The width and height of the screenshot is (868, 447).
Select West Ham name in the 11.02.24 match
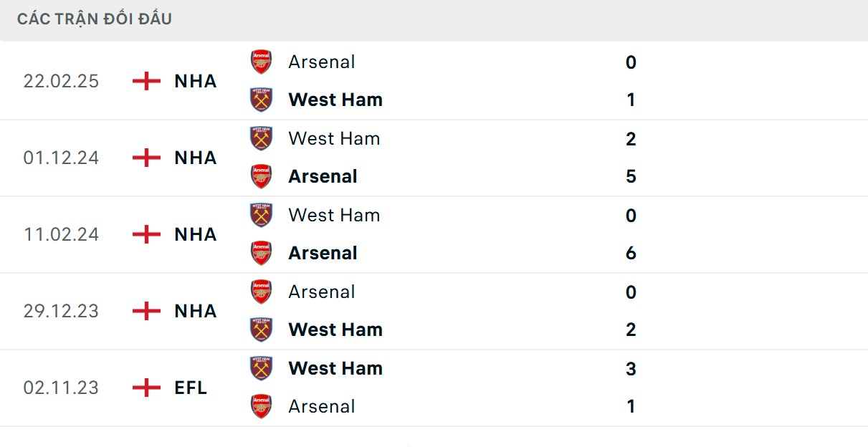click(334, 215)
